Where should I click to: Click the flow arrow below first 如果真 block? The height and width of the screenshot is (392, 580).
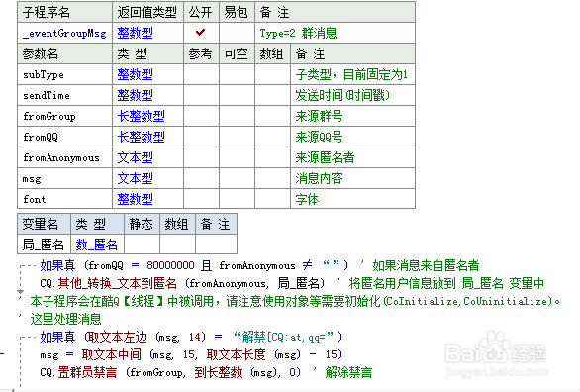click(21, 292)
